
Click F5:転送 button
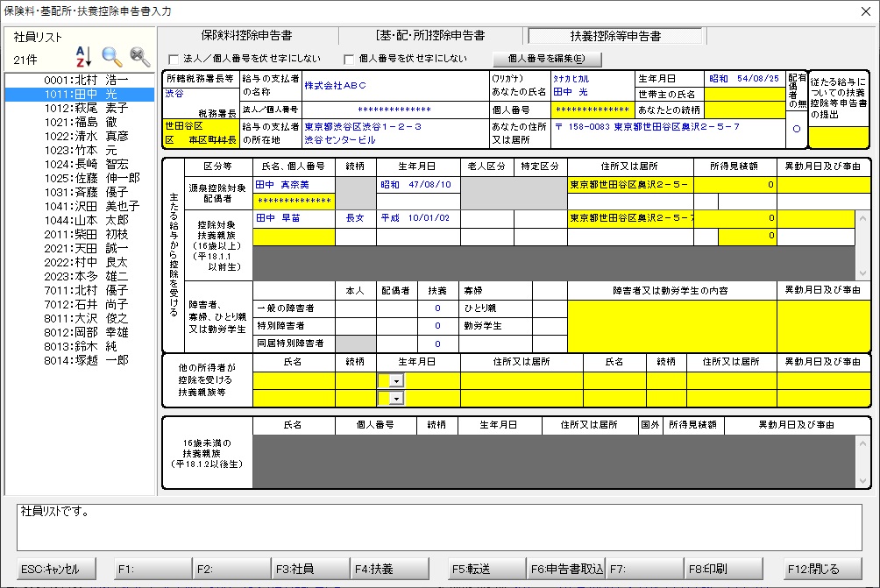tap(487, 569)
